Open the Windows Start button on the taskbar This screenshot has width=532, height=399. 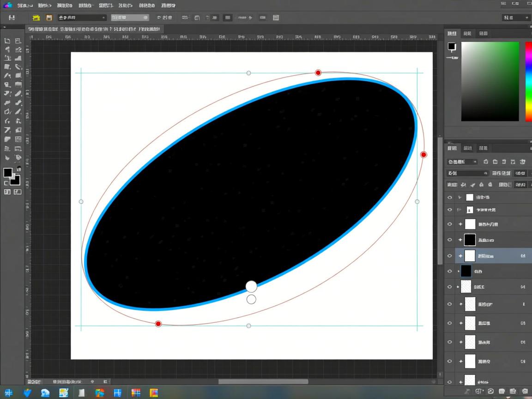[x=9, y=393]
